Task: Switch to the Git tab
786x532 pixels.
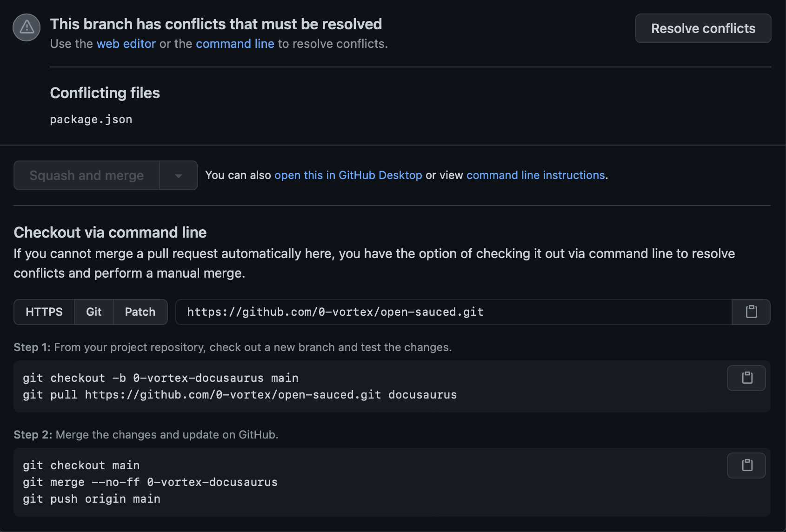Action: [x=93, y=312]
